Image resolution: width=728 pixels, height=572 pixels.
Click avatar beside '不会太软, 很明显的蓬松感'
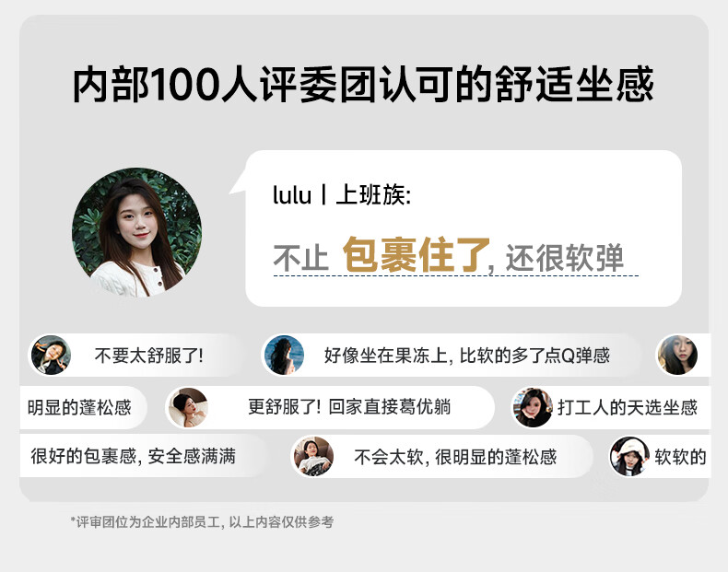[313, 457]
